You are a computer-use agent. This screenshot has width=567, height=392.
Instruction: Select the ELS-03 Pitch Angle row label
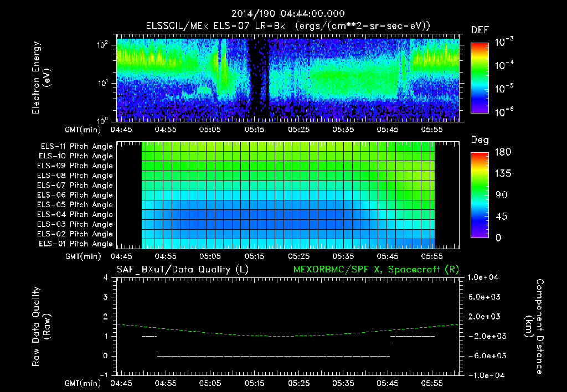click(x=75, y=225)
